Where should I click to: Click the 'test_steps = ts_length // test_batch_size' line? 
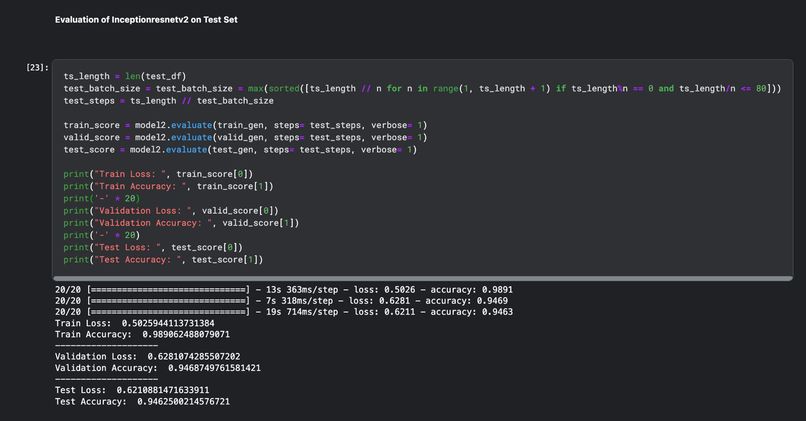point(169,101)
